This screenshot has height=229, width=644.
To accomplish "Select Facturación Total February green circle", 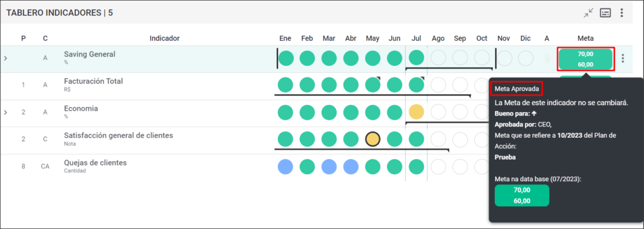I will coord(307,85).
